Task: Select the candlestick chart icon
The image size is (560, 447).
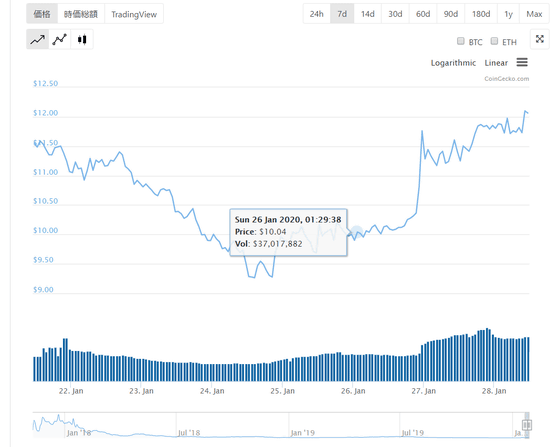Action: (x=82, y=40)
